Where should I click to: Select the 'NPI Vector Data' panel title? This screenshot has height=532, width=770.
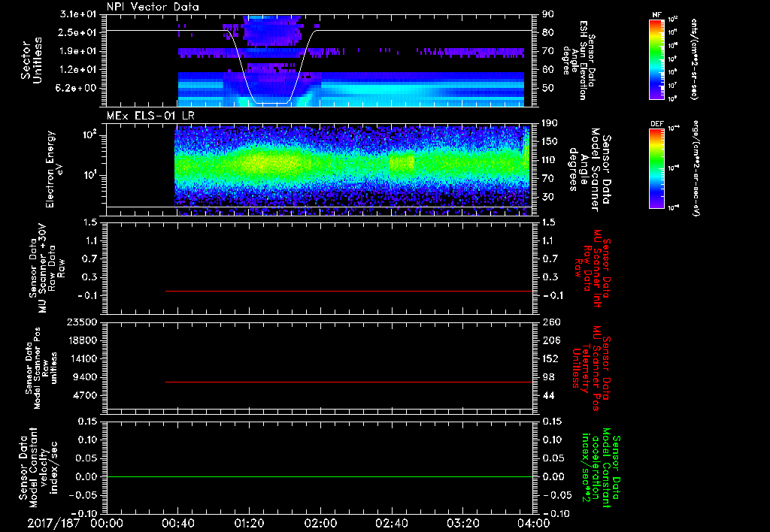tap(153, 7)
